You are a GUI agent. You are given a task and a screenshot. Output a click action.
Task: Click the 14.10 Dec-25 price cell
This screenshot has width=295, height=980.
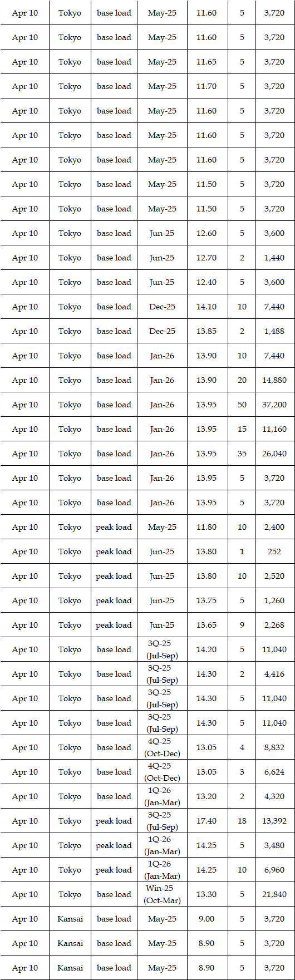[207, 307]
